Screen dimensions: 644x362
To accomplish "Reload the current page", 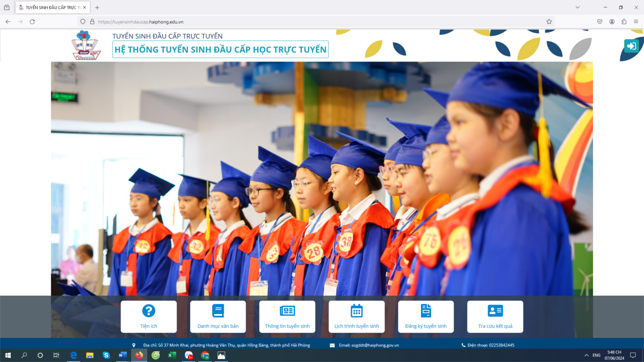I will (x=32, y=22).
